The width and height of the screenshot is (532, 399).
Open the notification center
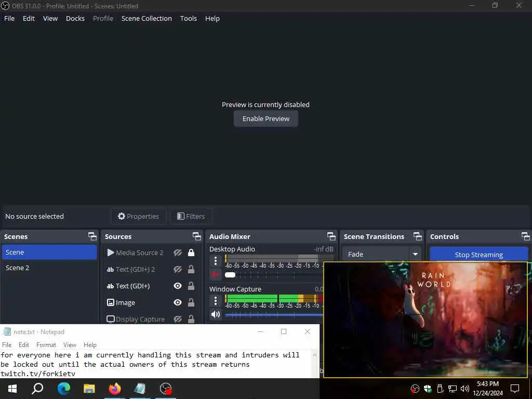coord(515,389)
